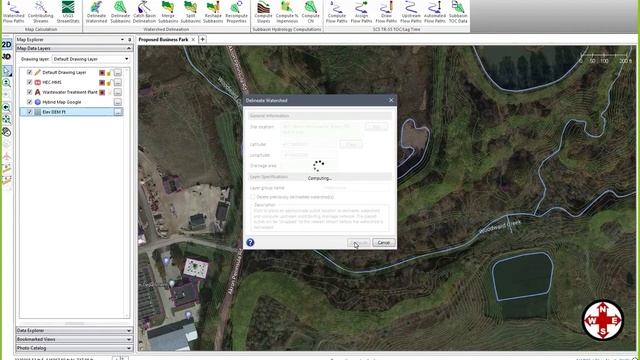Select the Hybrid Map Google layer row
This screenshot has width=640, height=360.
(71, 102)
